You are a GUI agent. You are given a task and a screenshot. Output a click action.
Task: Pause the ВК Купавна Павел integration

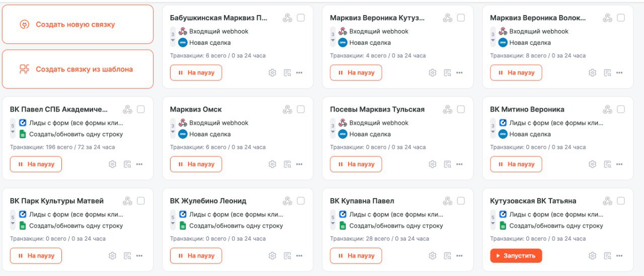click(x=356, y=256)
